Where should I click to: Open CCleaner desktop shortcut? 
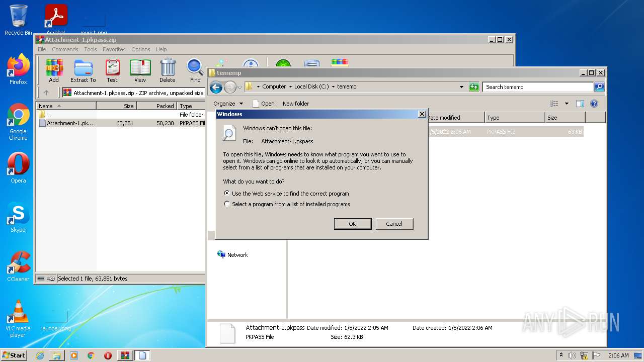pyautogui.click(x=18, y=266)
